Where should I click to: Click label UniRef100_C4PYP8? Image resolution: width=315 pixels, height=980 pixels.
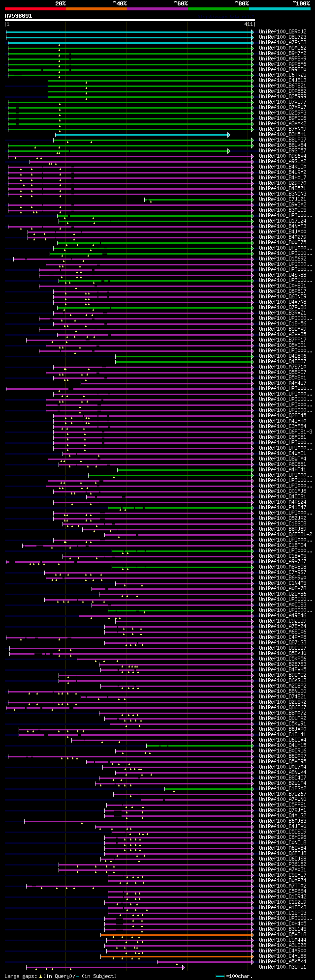pyautogui.click(x=283, y=637)
